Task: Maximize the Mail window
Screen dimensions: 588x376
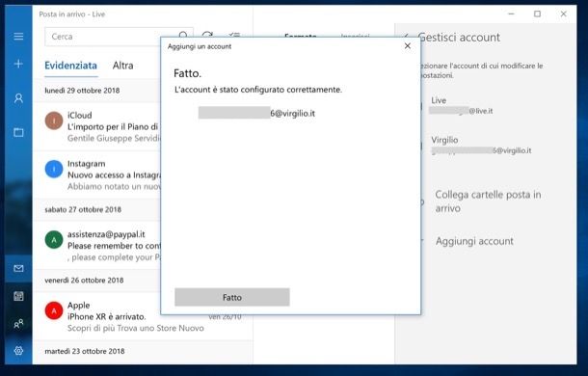Action: point(537,13)
